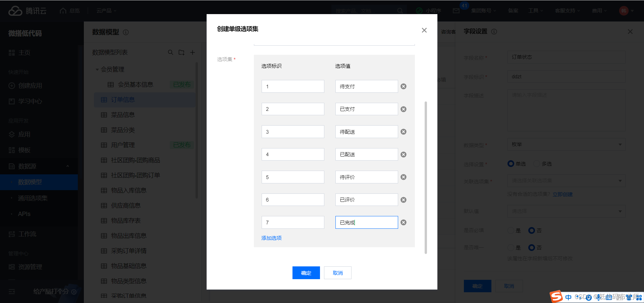Click the search icon in 数据模型列表

tap(171, 52)
